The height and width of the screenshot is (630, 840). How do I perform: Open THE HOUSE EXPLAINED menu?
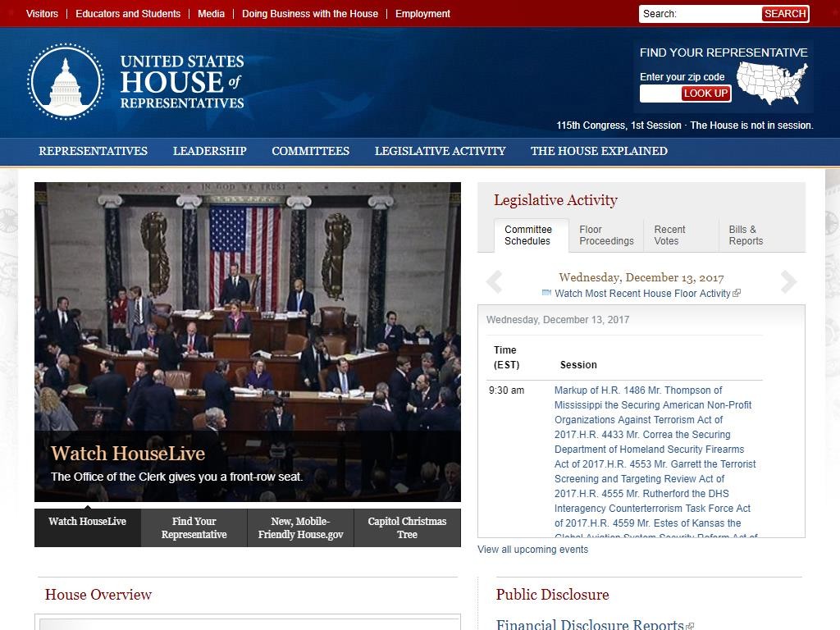tap(599, 151)
